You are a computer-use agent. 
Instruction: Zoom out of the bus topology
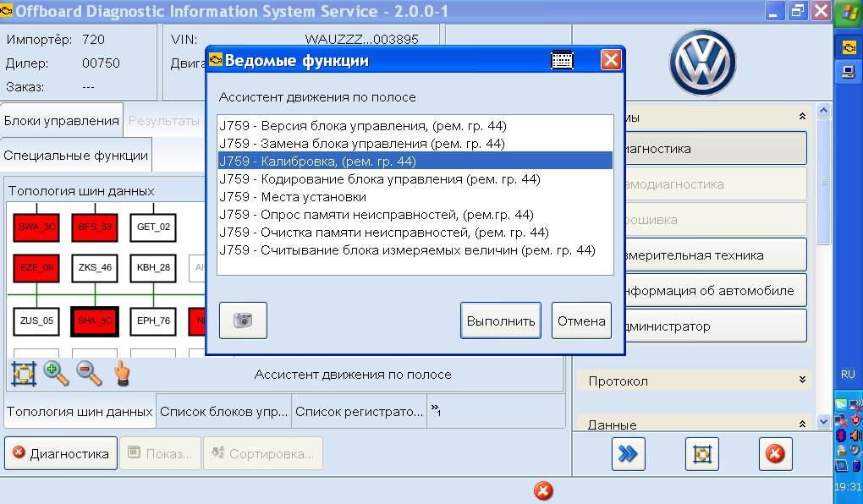pyautogui.click(x=89, y=374)
